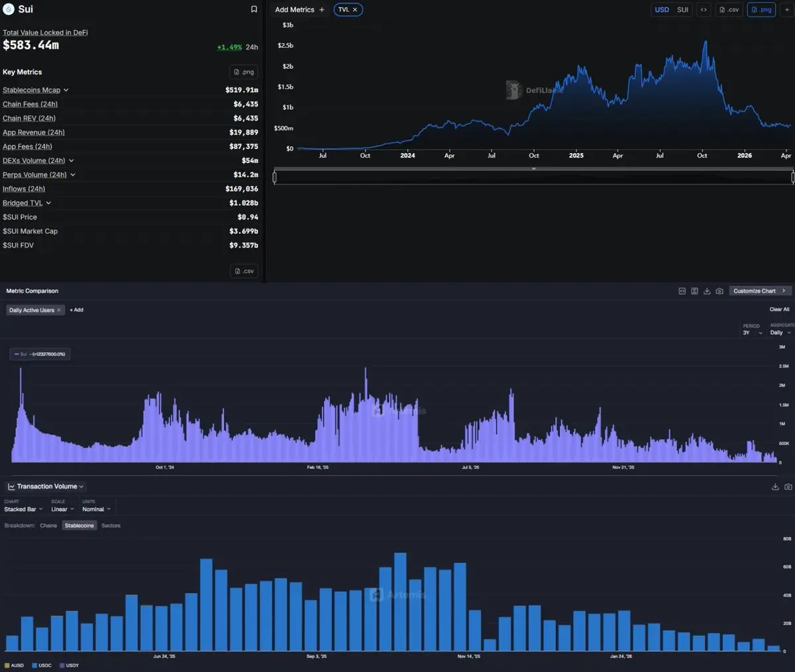795x672 pixels.
Task: Take snapshot of Metric Comparison chart
Action: point(719,291)
